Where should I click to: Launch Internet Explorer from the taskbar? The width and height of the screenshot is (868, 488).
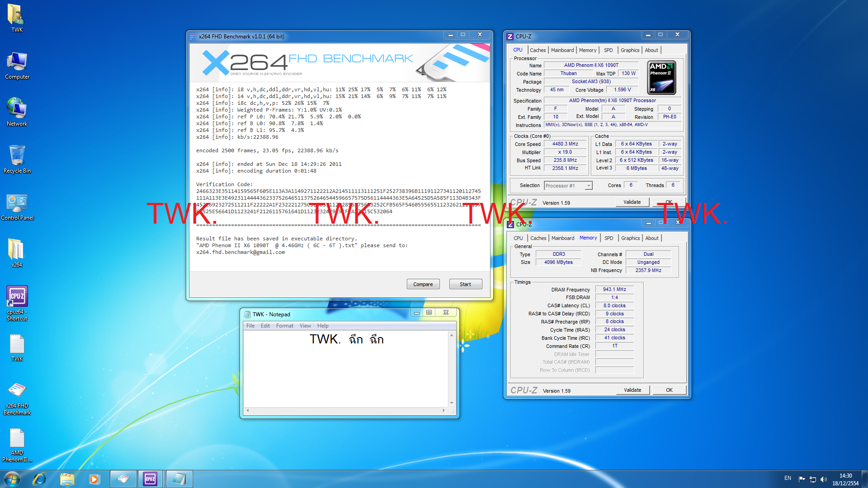[x=40, y=479]
